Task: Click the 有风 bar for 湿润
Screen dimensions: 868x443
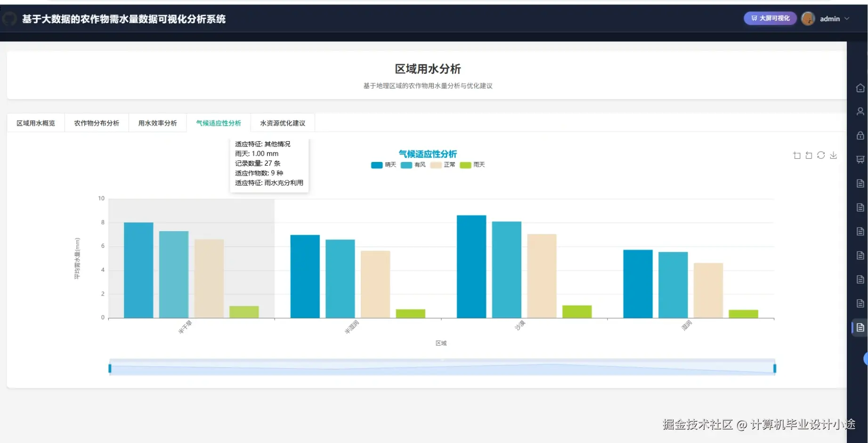Action: tap(673, 285)
